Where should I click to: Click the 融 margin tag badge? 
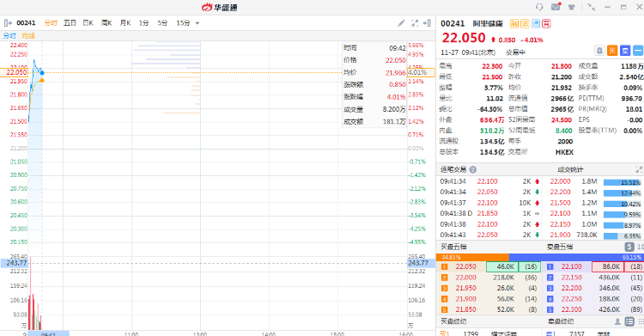pyautogui.click(x=514, y=24)
